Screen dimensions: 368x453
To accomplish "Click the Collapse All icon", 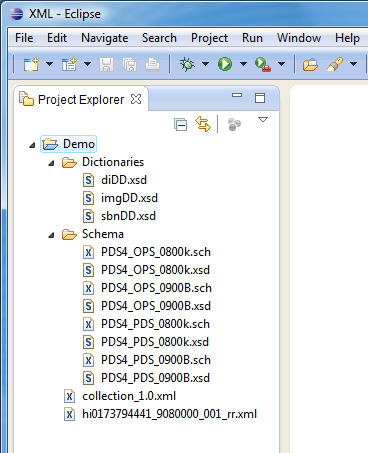I will [181, 125].
